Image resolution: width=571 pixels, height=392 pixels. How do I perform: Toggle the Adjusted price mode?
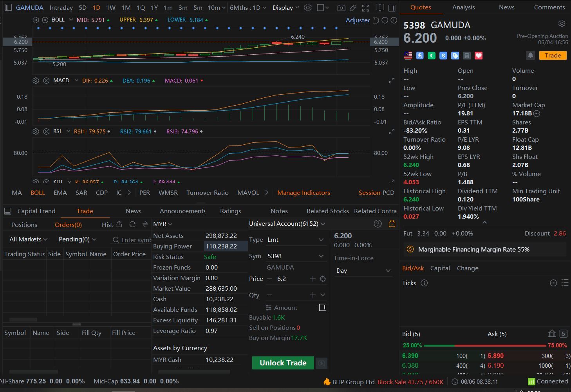tap(358, 20)
